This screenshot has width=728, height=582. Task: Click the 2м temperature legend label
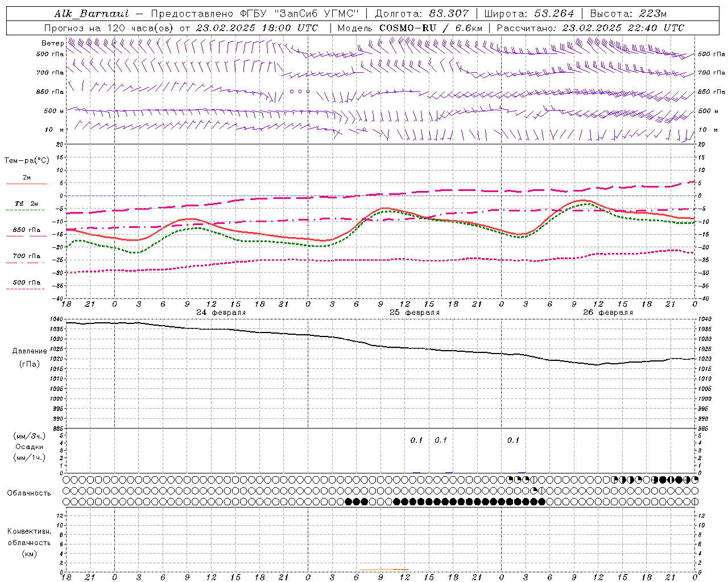click(x=27, y=178)
